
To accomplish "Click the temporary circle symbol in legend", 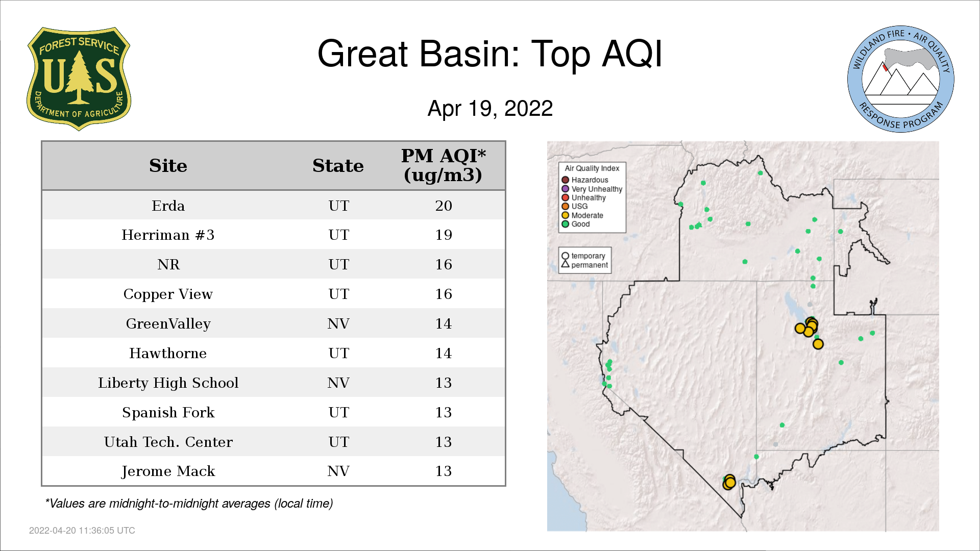I will pos(565,256).
